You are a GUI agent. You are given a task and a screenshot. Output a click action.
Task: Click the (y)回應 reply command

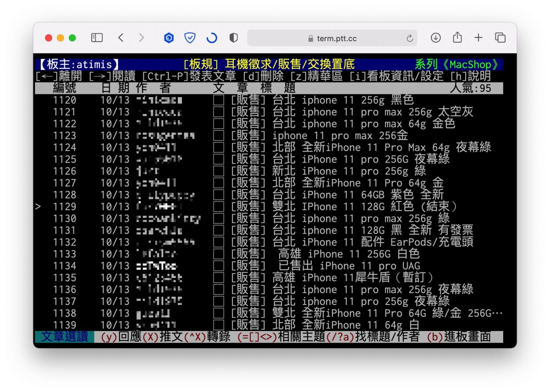tap(121, 337)
